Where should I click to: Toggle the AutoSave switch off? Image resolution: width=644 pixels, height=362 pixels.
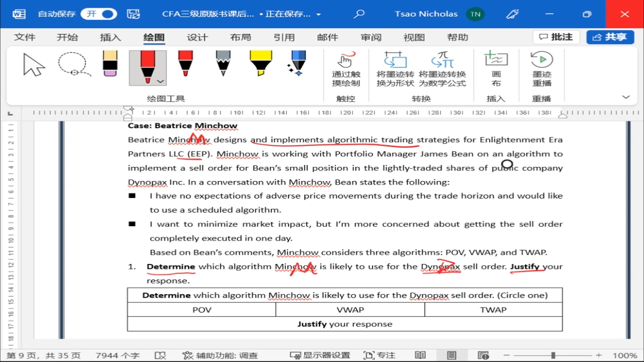point(99,14)
